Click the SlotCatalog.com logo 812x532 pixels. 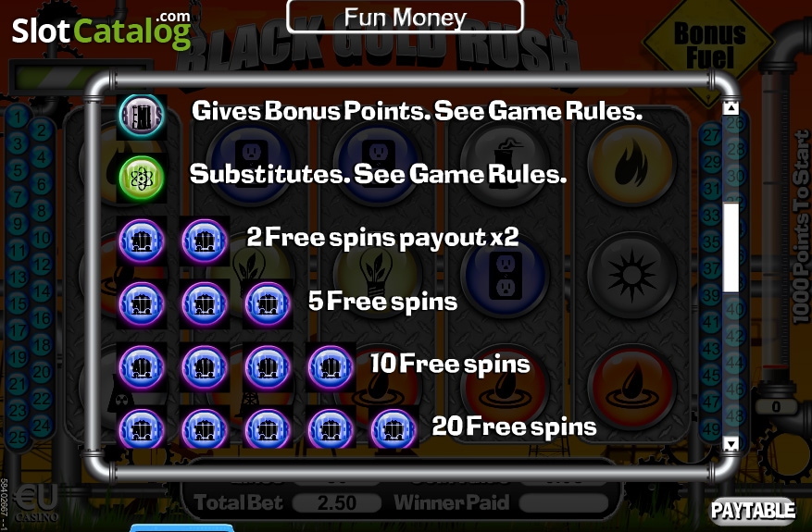(102, 31)
